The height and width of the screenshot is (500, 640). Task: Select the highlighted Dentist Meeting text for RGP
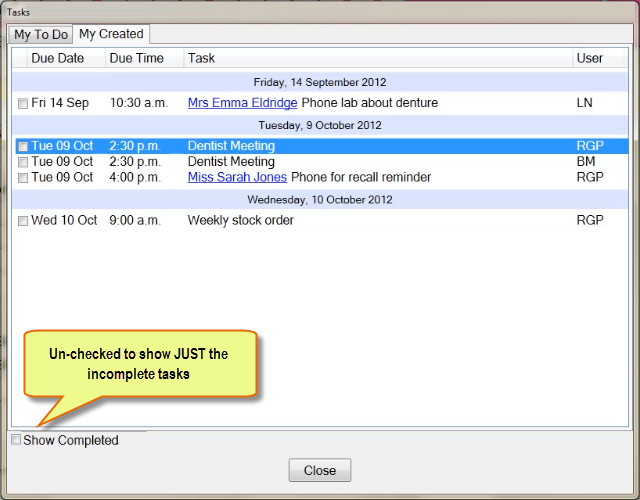(231, 146)
